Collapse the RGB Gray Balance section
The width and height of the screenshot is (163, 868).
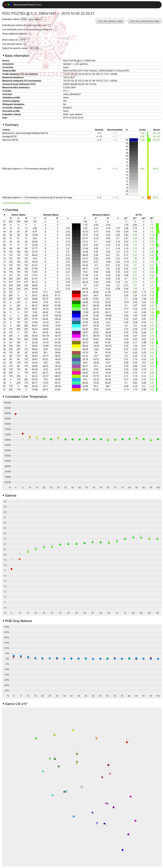coord(17,621)
